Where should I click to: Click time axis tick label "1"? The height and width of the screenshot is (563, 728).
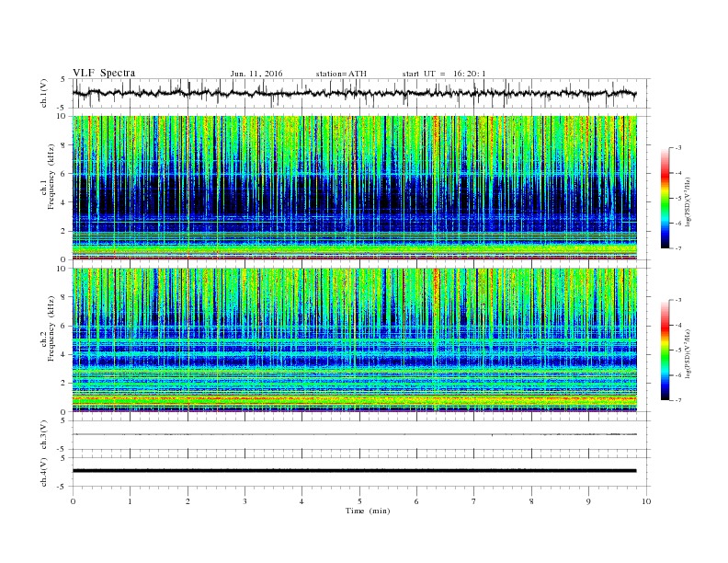coord(130,501)
